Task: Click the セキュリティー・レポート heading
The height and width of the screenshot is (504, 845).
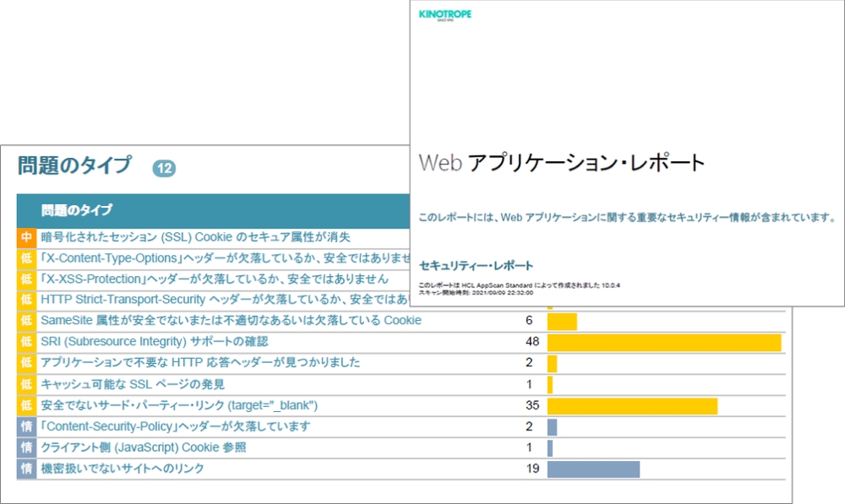Action: pyautogui.click(x=476, y=265)
